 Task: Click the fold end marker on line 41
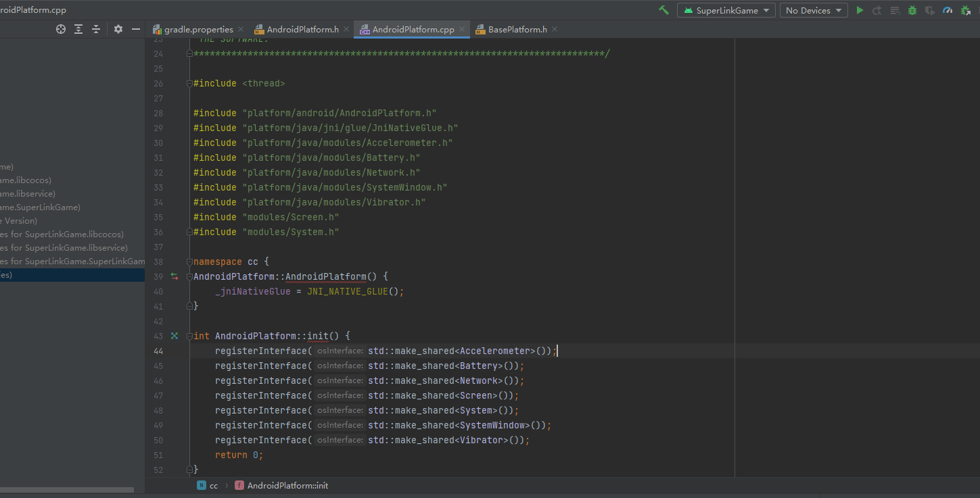(189, 306)
